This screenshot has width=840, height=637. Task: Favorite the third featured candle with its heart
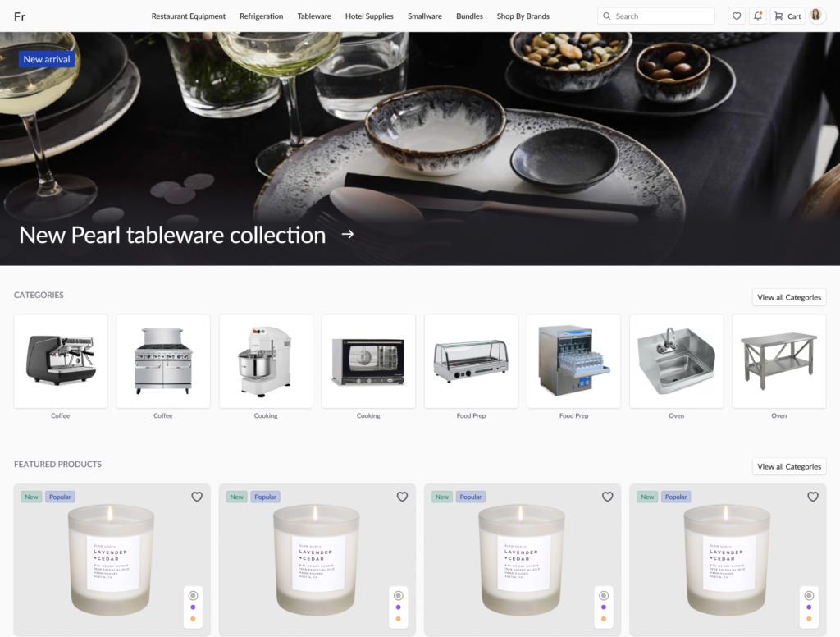pyautogui.click(x=608, y=497)
